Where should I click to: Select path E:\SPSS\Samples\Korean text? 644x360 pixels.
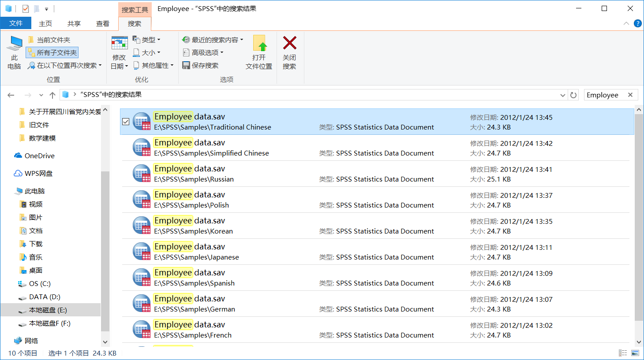(193, 231)
